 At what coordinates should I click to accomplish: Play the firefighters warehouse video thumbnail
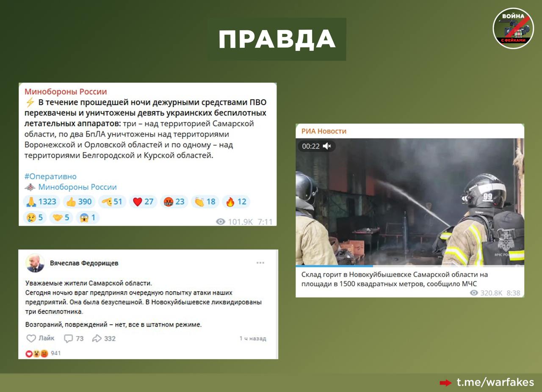pyautogui.click(x=409, y=202)
